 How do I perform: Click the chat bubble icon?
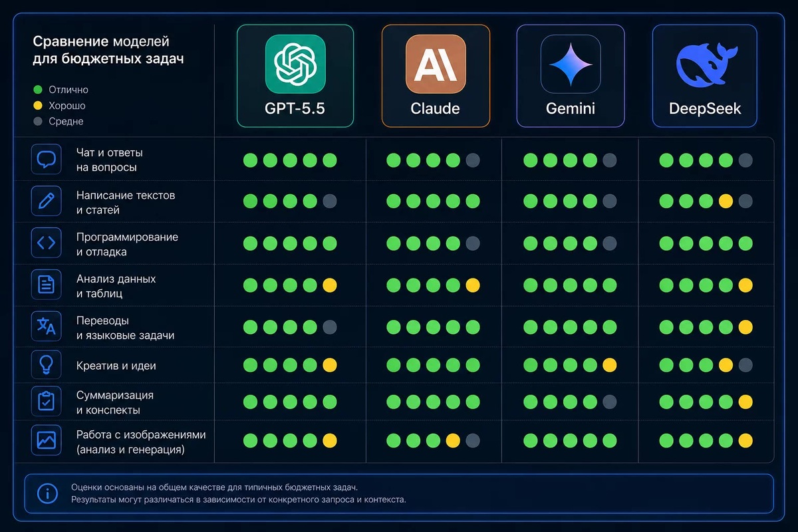47,160
